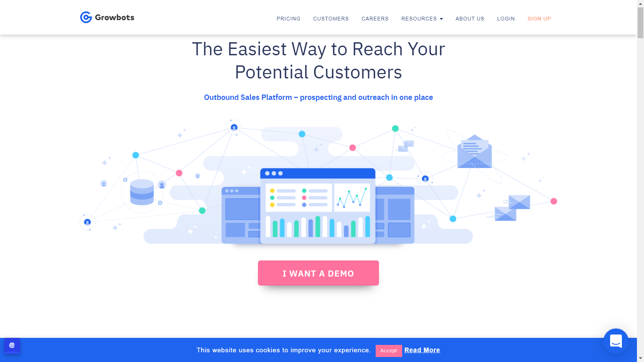This screenshot has width=644, height=362.
Task: Click the user profile icon bottom left
Action: [12, 345]
